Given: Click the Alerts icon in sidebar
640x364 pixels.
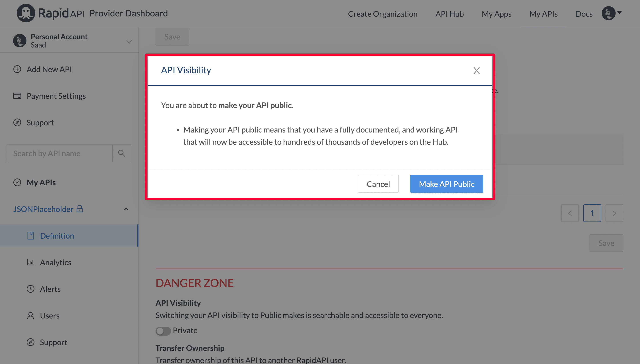Looking at the screenshot, I should click(31, 289).
